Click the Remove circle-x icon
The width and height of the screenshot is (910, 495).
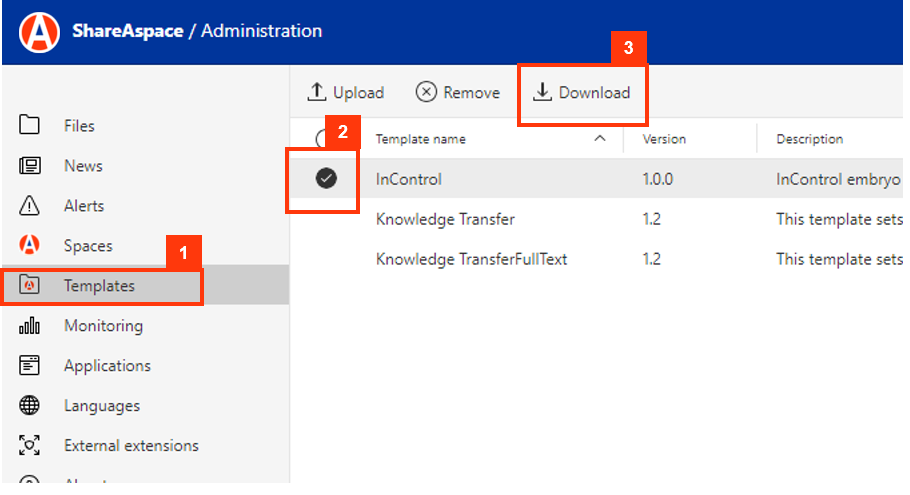coord(426,92)
